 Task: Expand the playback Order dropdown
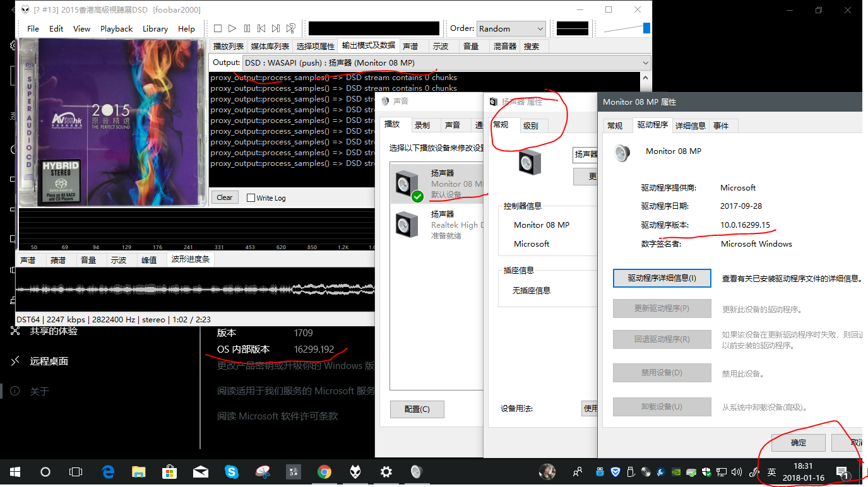[511, 29]
